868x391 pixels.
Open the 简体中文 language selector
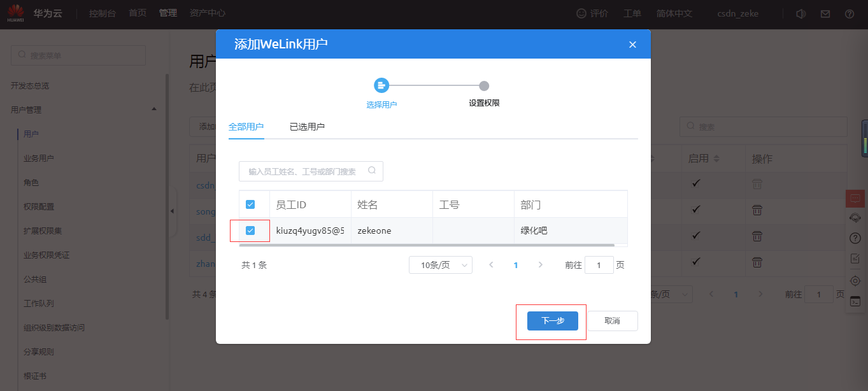coord(674,13)
